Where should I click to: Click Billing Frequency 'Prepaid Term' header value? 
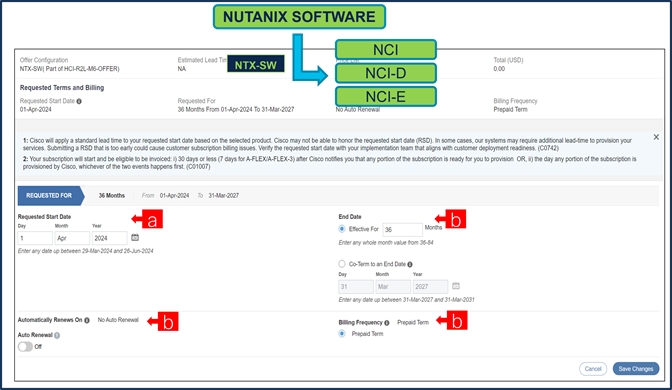click(510, 110)
